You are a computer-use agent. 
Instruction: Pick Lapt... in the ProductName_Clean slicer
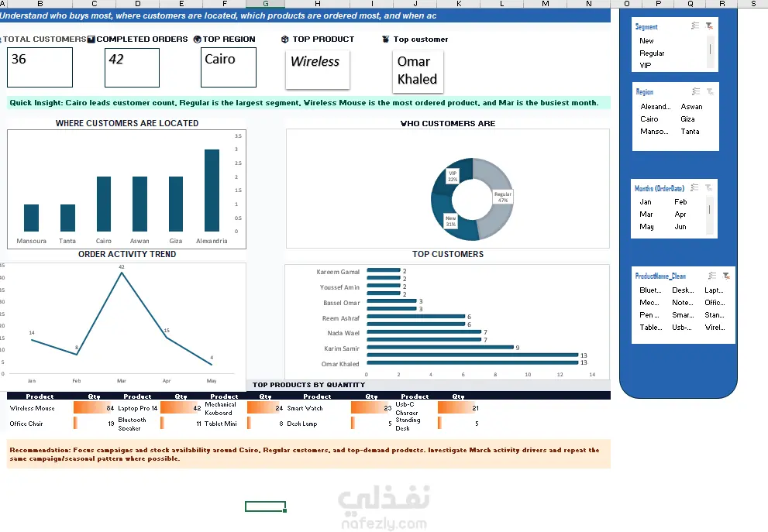(x=715, y=290)
